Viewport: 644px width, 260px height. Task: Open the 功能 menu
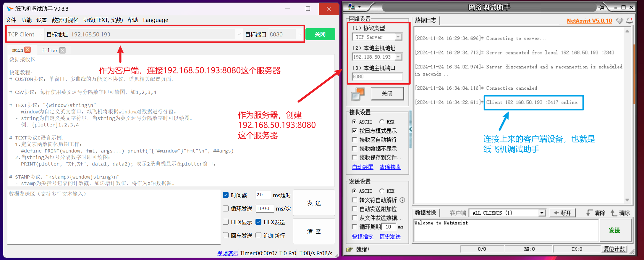point(26,20)
